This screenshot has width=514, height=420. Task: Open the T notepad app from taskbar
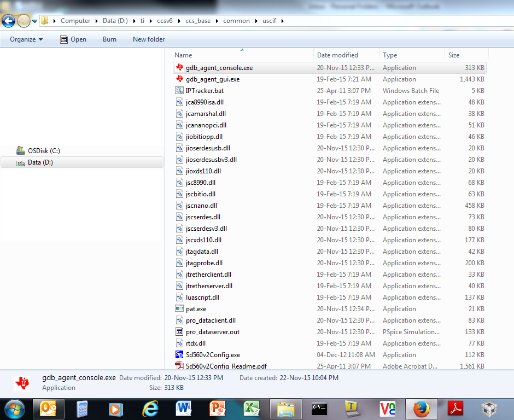353,409
